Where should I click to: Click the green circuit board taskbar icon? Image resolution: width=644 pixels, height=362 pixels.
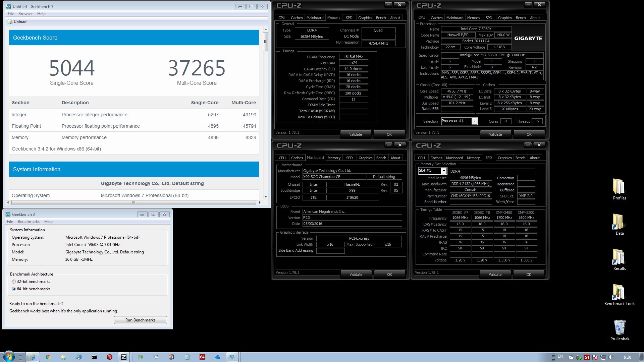[141, 357]
